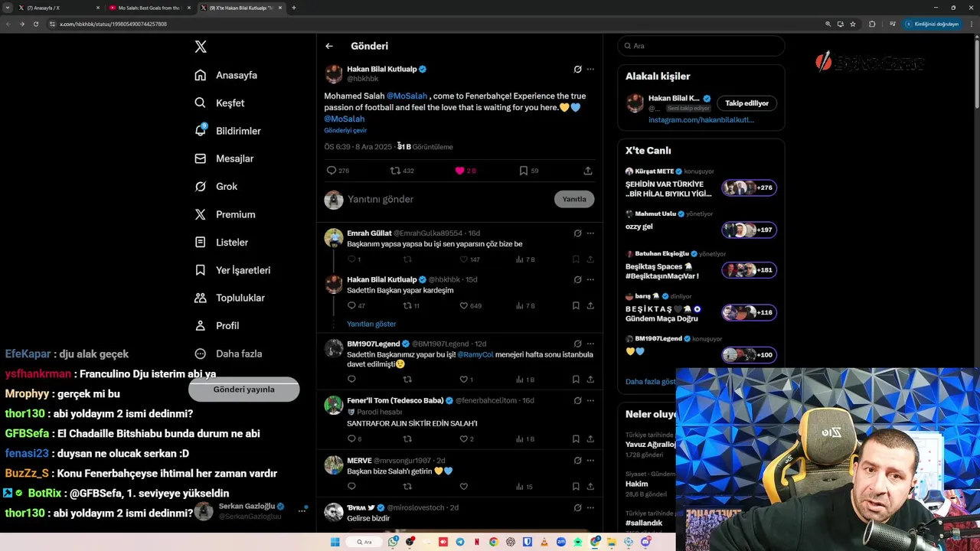The height and width of the screenshot is (551, 980).
Task: Expand the Daha fazla menu
Action: (228, 354)
